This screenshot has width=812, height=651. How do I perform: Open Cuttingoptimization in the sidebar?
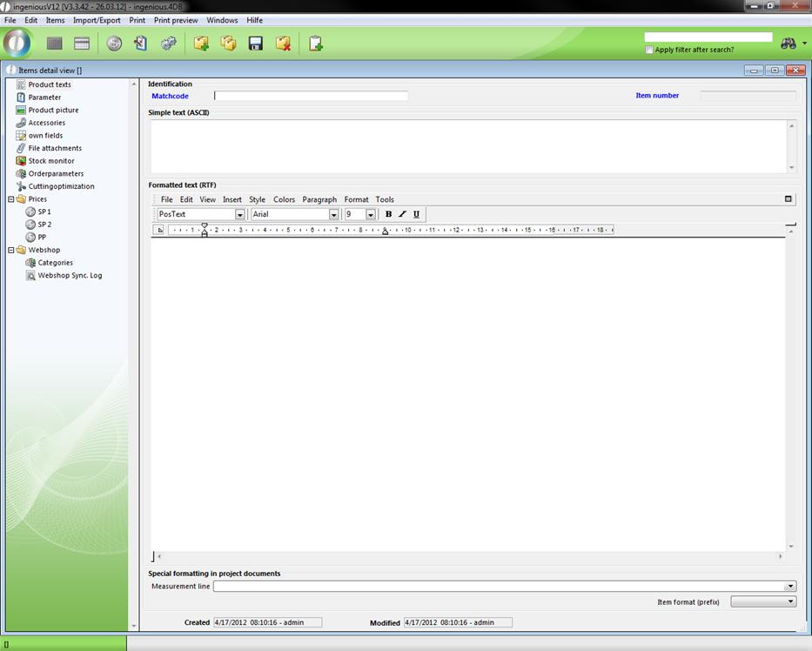[x=61, y=186]
